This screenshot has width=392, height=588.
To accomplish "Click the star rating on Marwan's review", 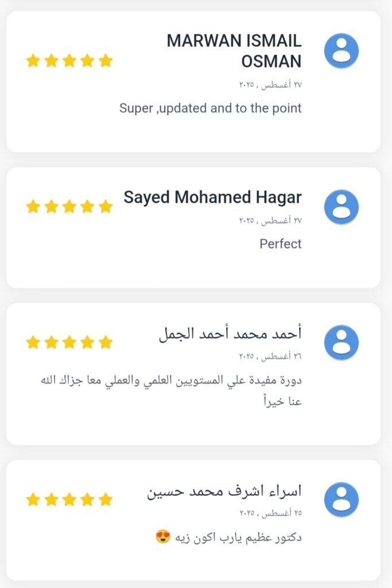I will click(x=69, y=61).
